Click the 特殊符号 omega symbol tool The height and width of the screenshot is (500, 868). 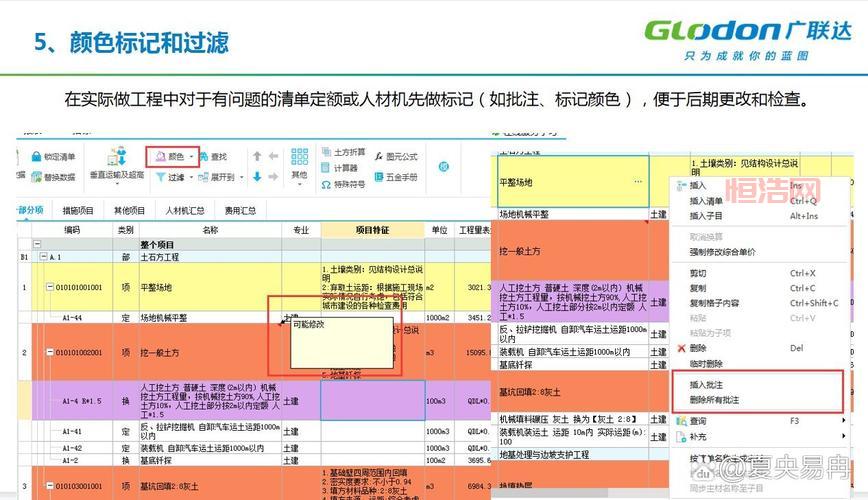pyautogui.click(x=327, y=184)
